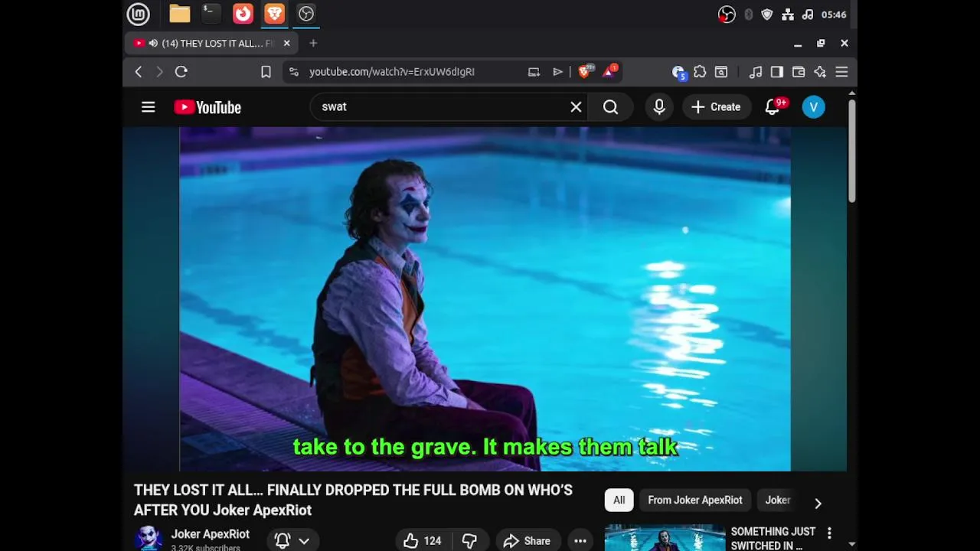The height and width of the screenshot is (551, 980).
Task: Reload the YouTube page
Action: coord(181,72)
